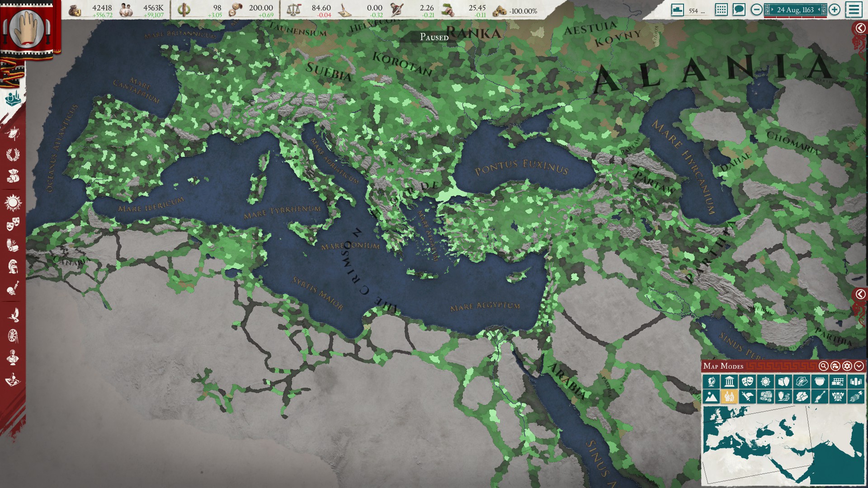Click the population value 4563K
This screenshot has height=488, width=868.
[x=153, y=8]
